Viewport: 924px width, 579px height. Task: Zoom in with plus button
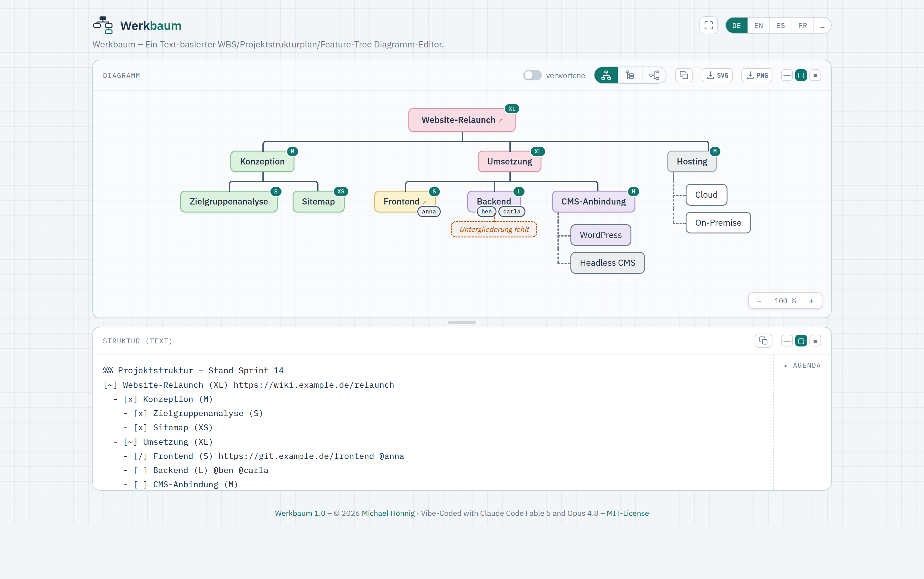click(x=811, y=301)
